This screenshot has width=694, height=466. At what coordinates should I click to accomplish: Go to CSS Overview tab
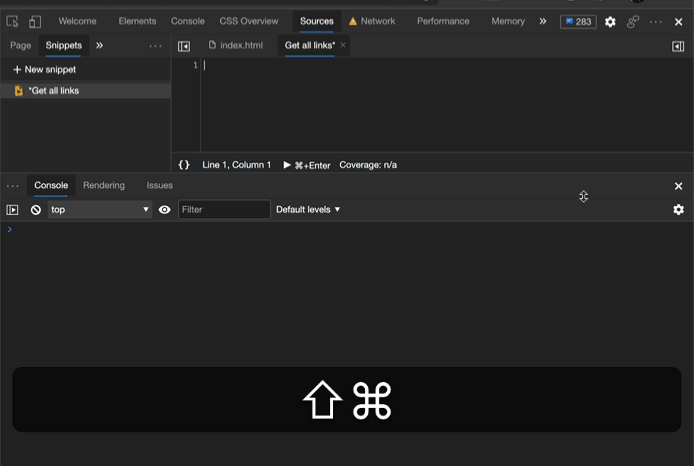pyautogui.click(x=249, y=21)
